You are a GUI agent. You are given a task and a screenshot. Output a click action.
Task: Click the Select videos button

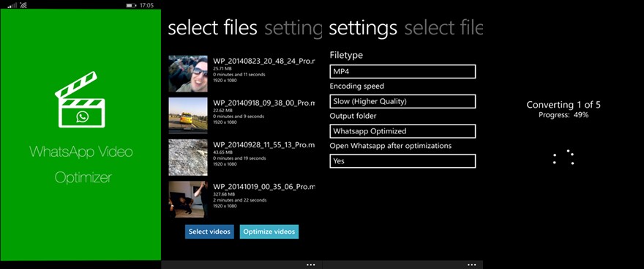(x=209, y=232)
